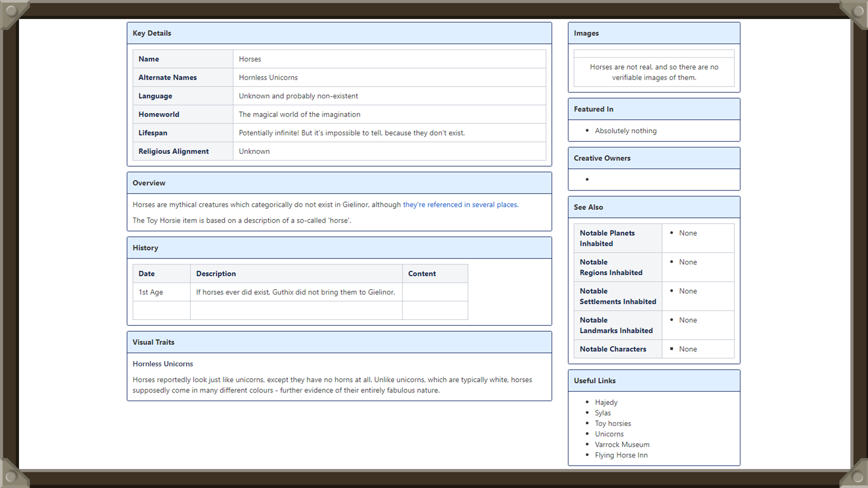Click the Notable Characters label
This screenshot has width=868, height=488.
[x=613, y=349]
